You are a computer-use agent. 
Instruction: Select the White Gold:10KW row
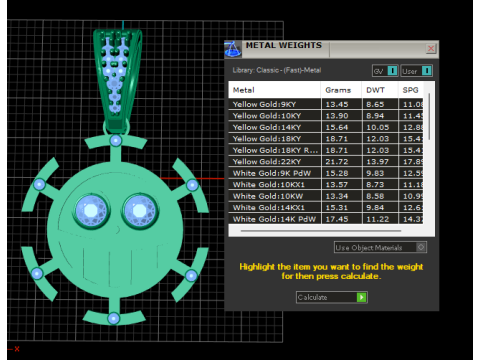326,196
